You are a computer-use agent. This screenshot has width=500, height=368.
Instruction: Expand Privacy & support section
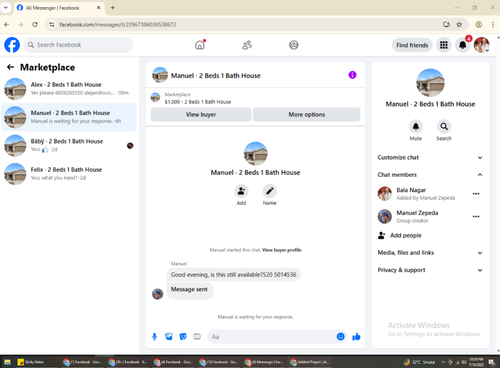coord(430,270)
